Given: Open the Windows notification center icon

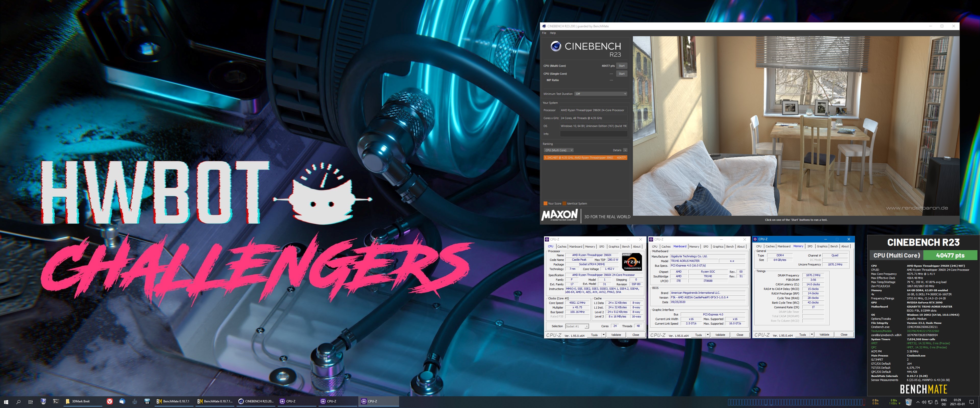Looking at the screenshot, I should (x=971, y=402).
